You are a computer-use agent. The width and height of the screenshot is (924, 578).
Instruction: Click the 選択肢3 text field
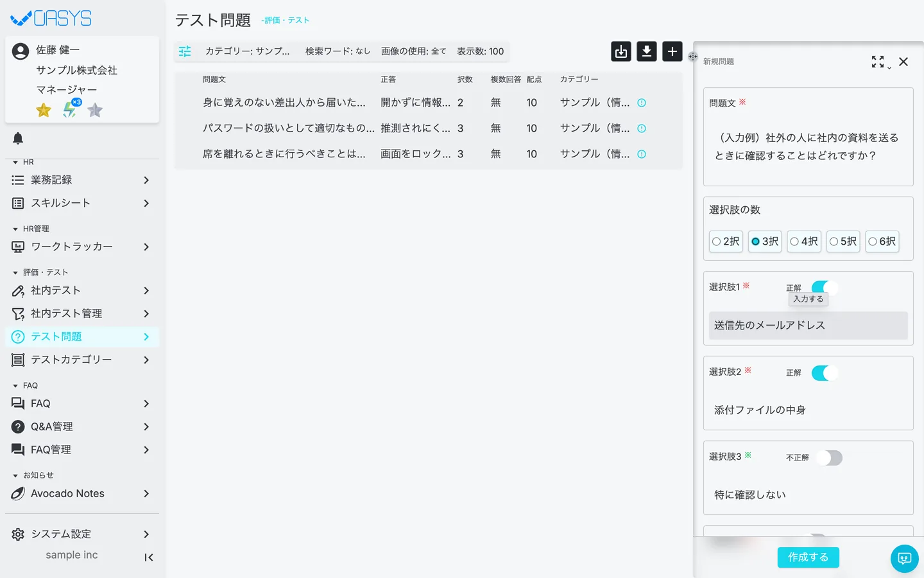pos(809,495)
